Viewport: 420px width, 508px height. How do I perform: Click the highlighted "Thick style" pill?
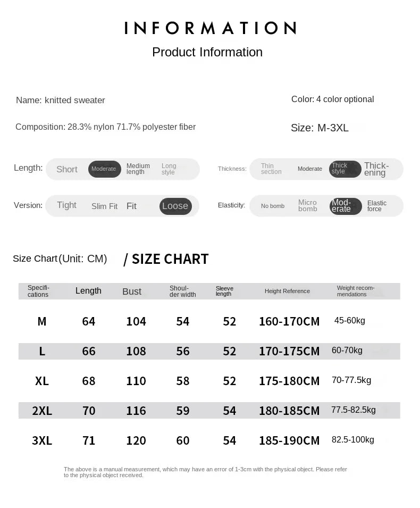pyautogui.click(x=345, y=169)
